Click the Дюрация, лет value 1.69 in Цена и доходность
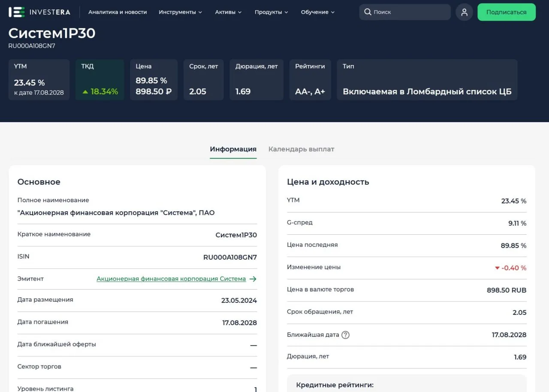549x392 pixels. point(520,357)
